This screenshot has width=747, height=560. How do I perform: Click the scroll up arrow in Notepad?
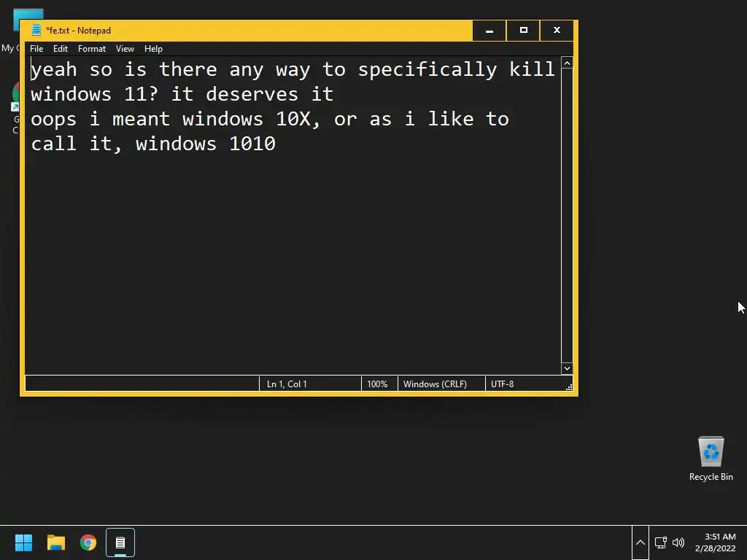(567, 63)
